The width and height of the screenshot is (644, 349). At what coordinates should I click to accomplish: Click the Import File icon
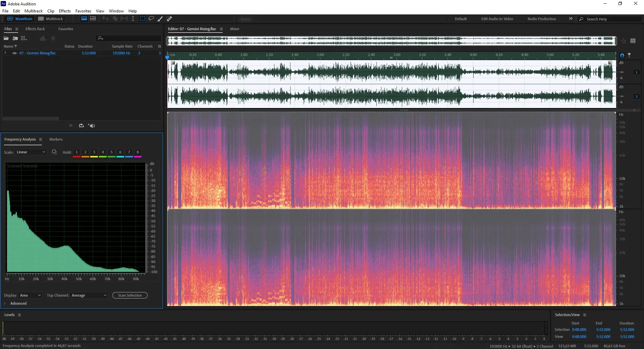pyautogui.click(x=15, y=38)
